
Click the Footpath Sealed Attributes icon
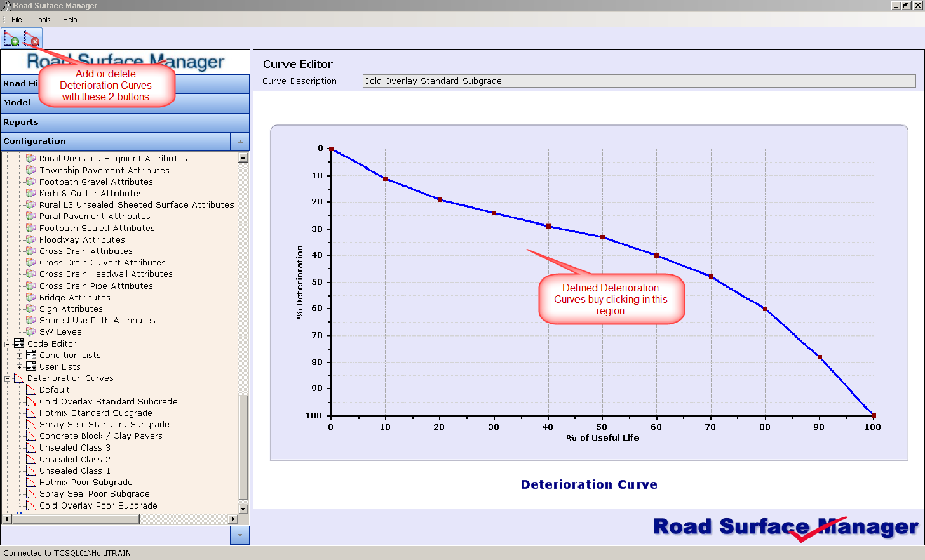(30, 228)
